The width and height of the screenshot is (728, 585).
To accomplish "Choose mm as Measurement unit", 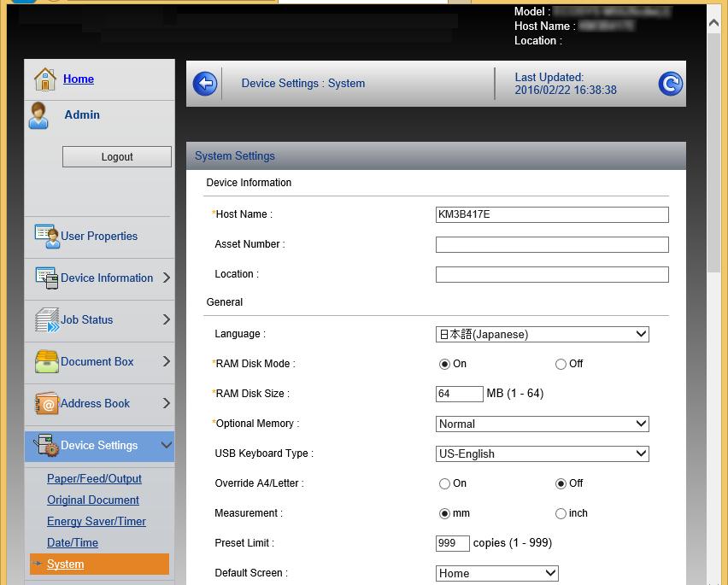I will pos(444,513).
